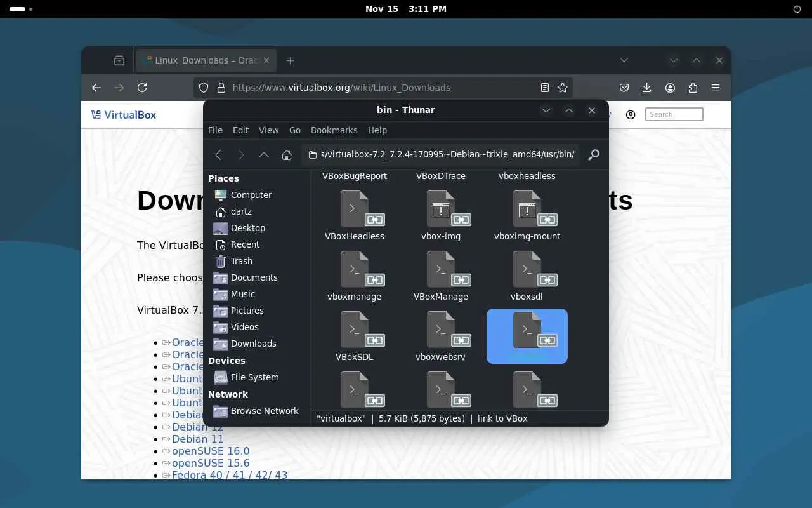Click the user login icon on the webpage
Screen dimensions: 812x508
click(631, 115)
